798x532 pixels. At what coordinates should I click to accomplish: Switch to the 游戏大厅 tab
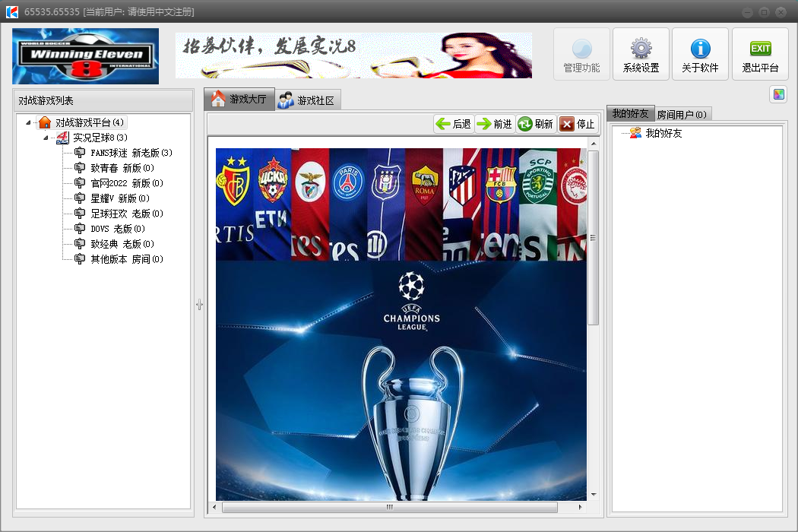239,99
